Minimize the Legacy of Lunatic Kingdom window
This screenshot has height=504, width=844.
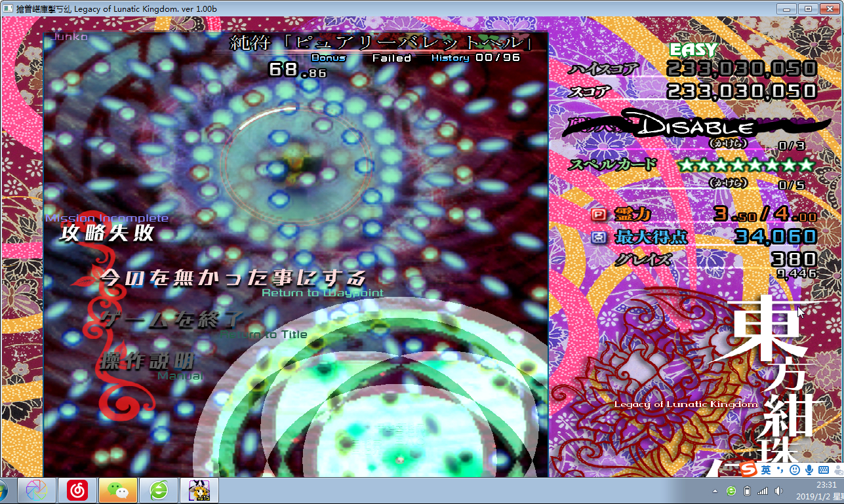click(788, 8)
